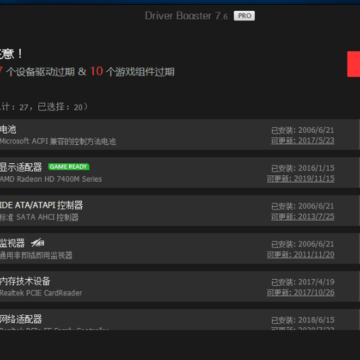Click the red update button
The width and height of the screenshot is (360, 360).
click(x=354, y=64)
